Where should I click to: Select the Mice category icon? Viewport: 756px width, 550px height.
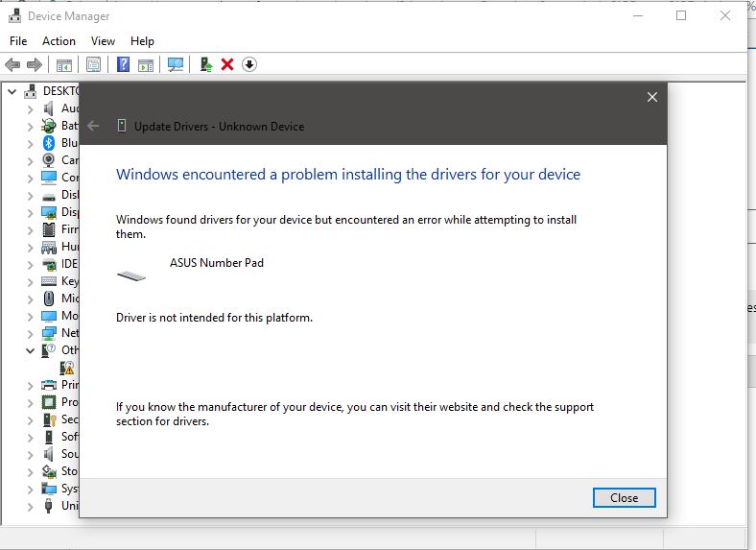tap(49, 299)
